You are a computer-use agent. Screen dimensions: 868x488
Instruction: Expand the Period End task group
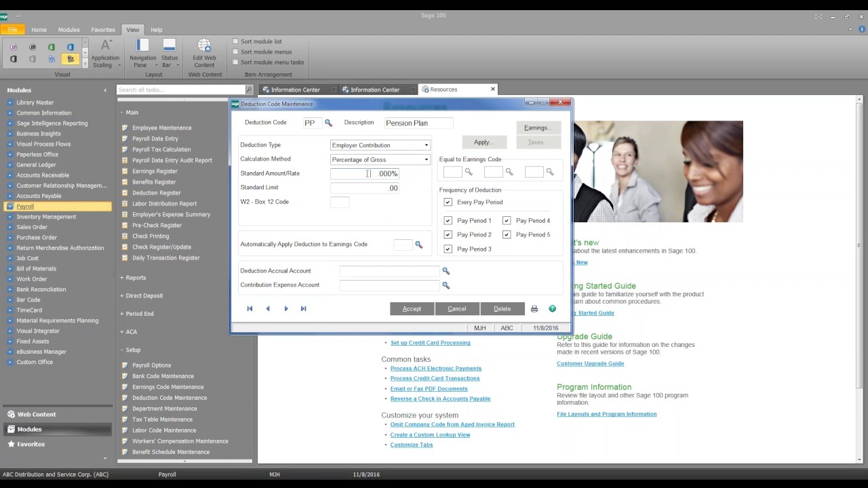point(137,314)
